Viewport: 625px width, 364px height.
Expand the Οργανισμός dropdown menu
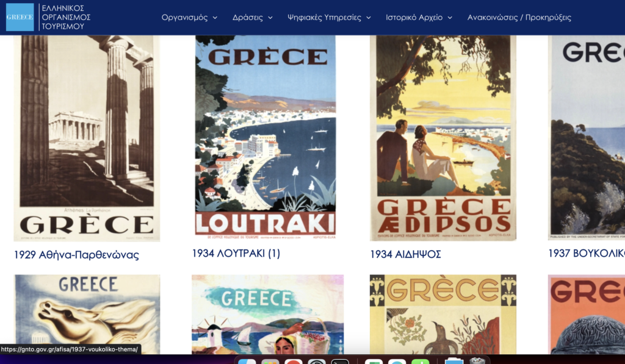coord(189,18)
